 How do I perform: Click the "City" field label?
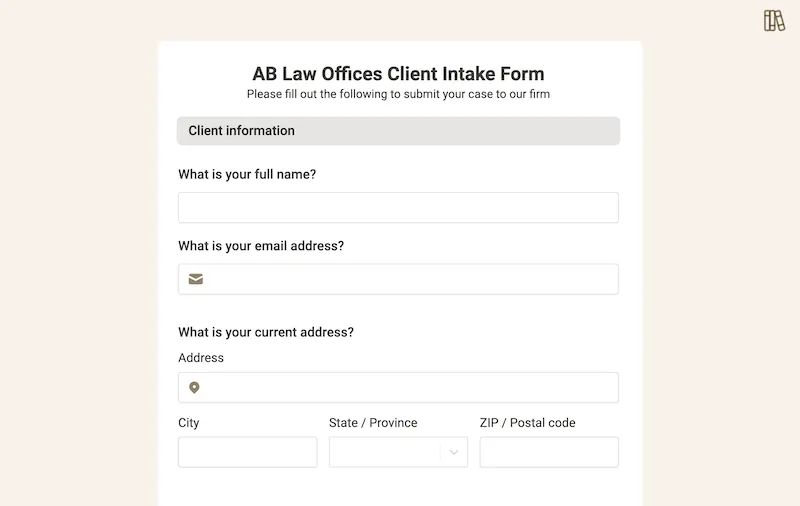coord(189,423)
